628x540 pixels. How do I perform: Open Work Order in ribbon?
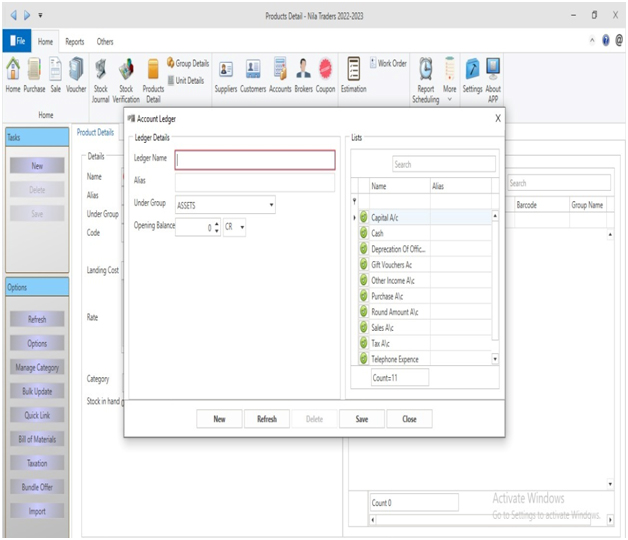click(388, 63)
